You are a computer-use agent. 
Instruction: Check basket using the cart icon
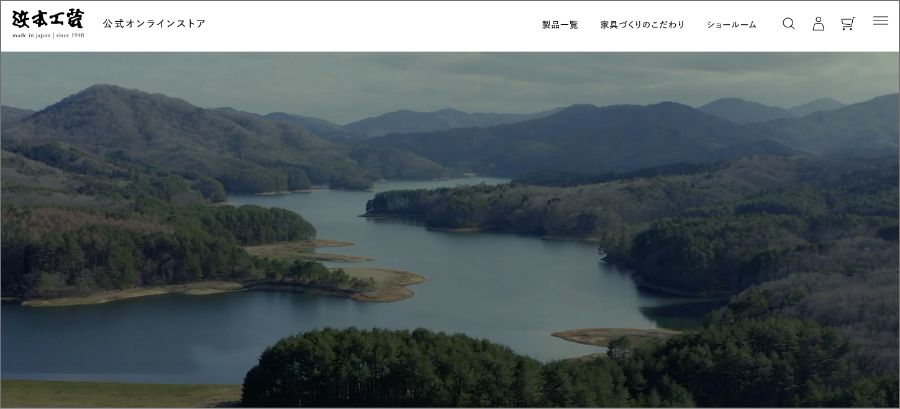coord(847,24)
